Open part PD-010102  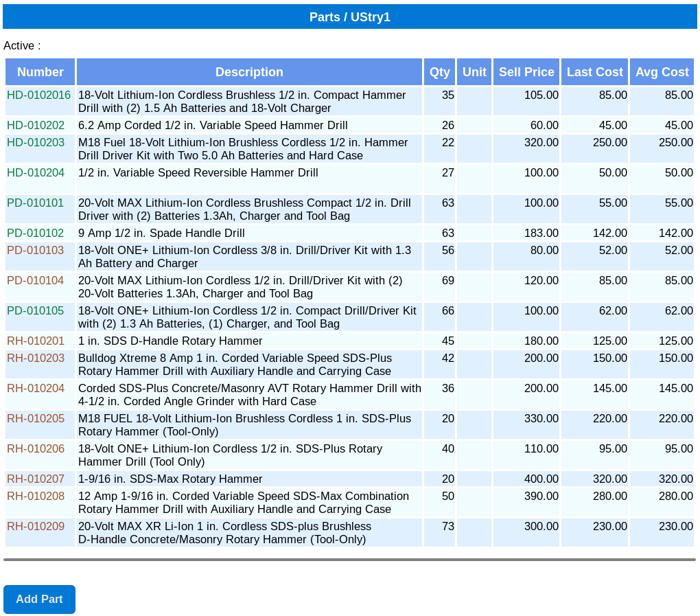tap(35, 233)
